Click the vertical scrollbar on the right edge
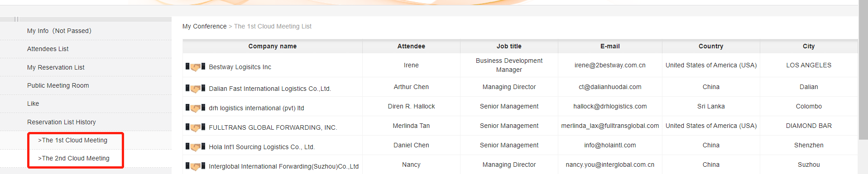Screen dimensions: 868x174 (x=863, y=69)
